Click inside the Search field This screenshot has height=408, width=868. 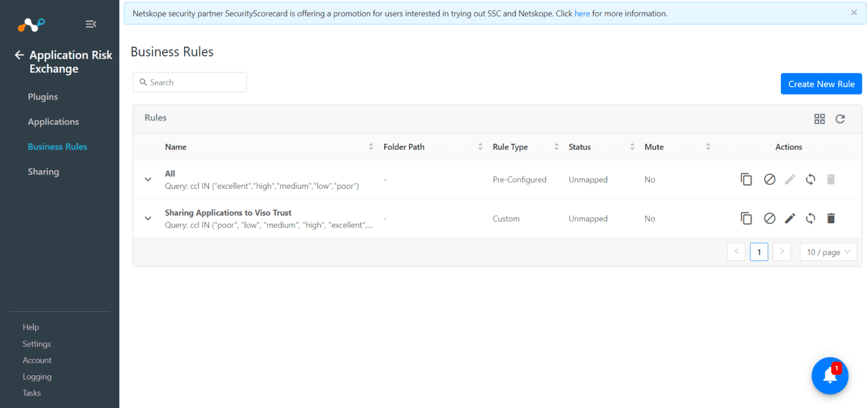coord(189,82)
